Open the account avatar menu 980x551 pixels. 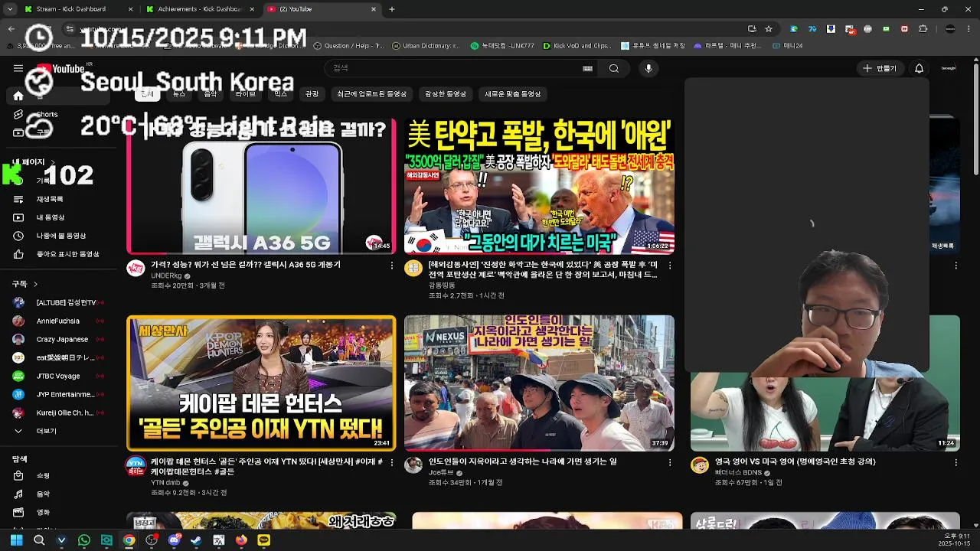[949, 68]
